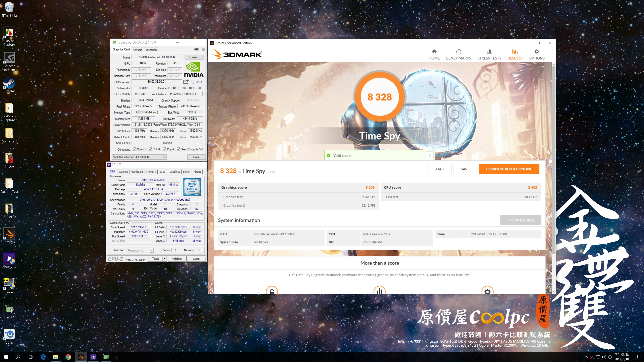Click the SAVE result button in 3DMark

tap(465, 169)
